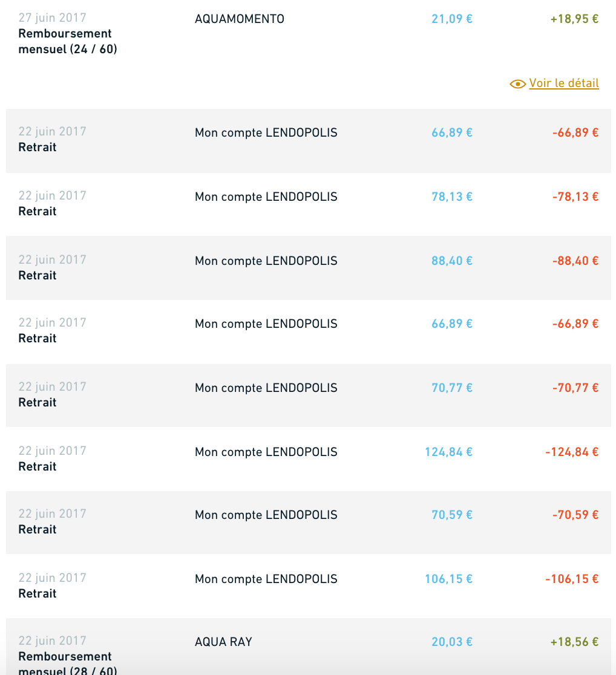This screenshot has height=675, width=616.
Task: Open the Voir le détail link
Action: pos(564,83)
